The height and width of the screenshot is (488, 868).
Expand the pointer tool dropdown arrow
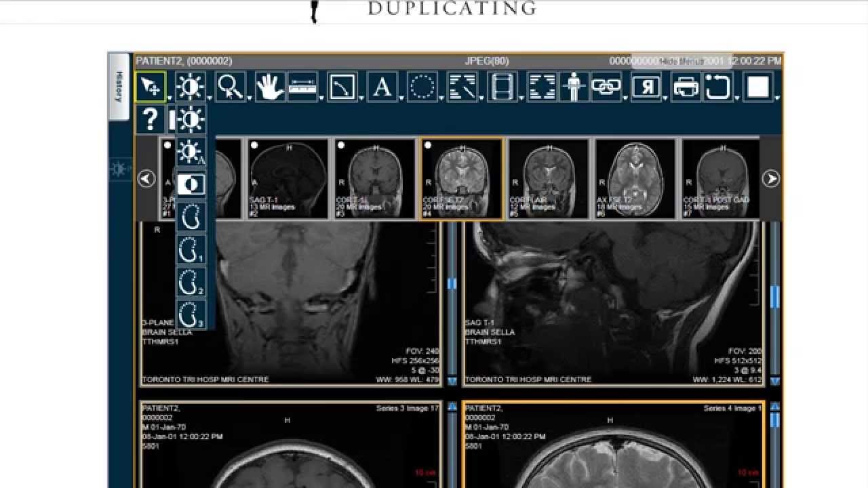170,99
